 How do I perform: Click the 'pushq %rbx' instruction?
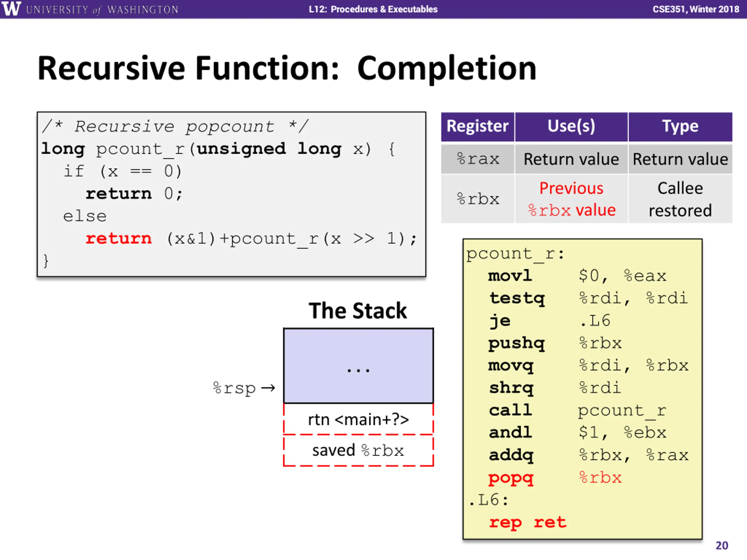tap(555, 343)
